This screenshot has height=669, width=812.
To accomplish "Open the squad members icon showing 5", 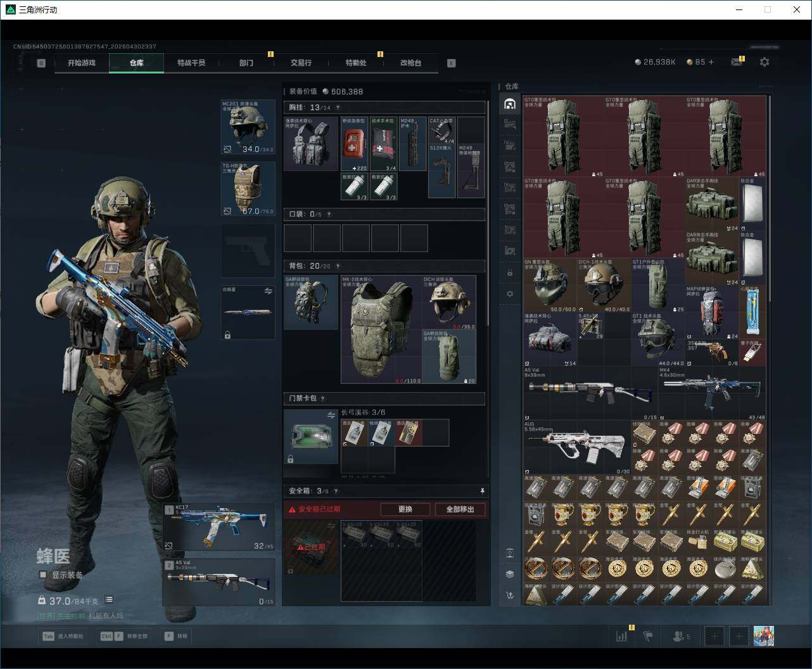I will click(x=682, y=636).
